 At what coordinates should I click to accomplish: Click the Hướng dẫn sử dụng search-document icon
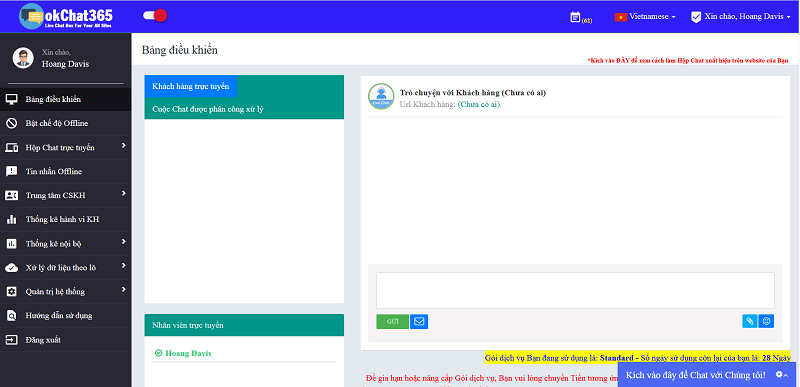pyautogui.click(x=12, y=316)
